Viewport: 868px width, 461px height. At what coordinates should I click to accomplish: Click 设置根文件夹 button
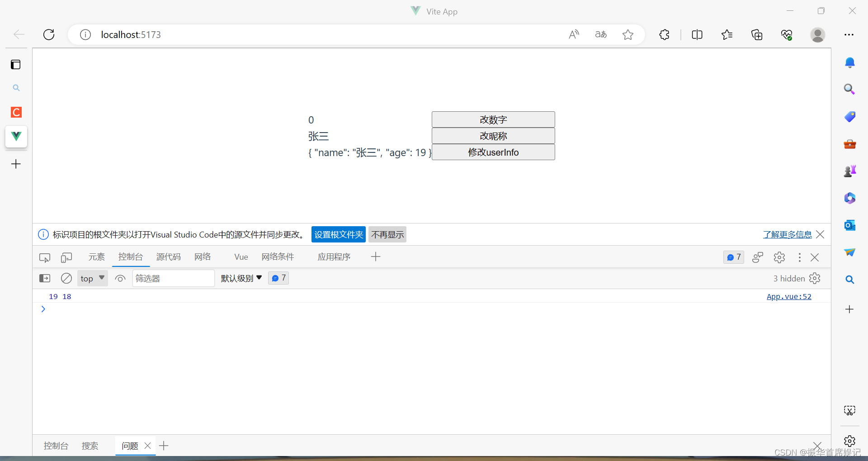point(339,234)
